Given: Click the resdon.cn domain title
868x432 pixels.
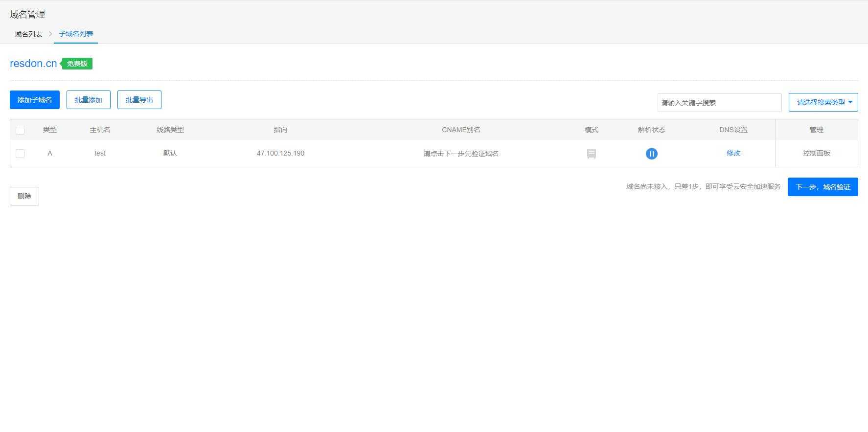Looking at the screenshot, I should (33, 64).
